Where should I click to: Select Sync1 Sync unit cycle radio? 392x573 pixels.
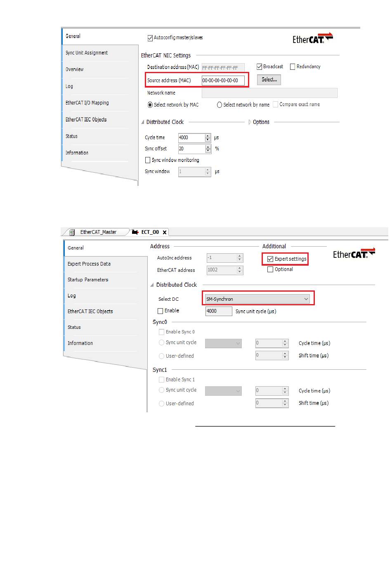tap(162, 390)
